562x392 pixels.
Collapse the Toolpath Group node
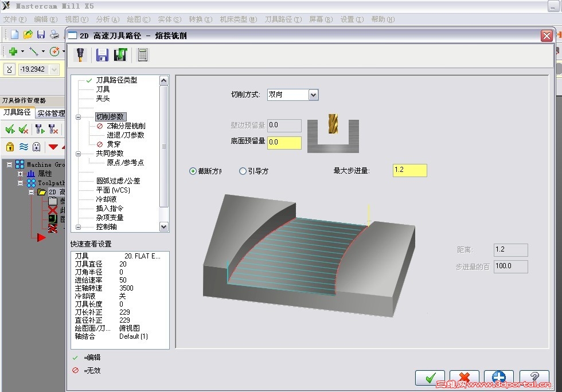pyautogui.click(x=21, y=183)
